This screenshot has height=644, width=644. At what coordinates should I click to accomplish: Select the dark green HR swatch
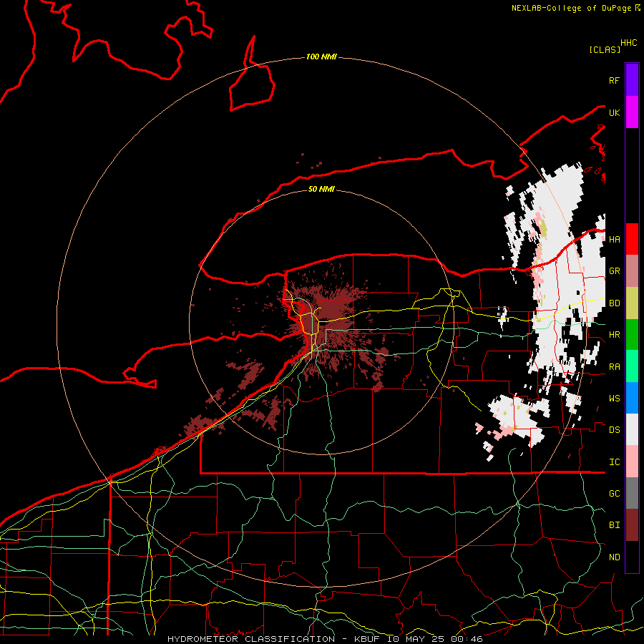[632, 335]
